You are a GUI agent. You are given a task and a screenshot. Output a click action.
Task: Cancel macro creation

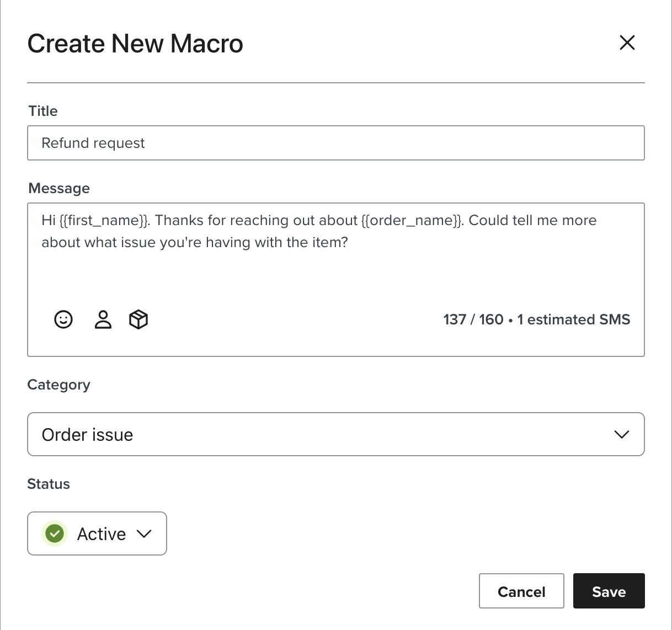tap(521, 591)
